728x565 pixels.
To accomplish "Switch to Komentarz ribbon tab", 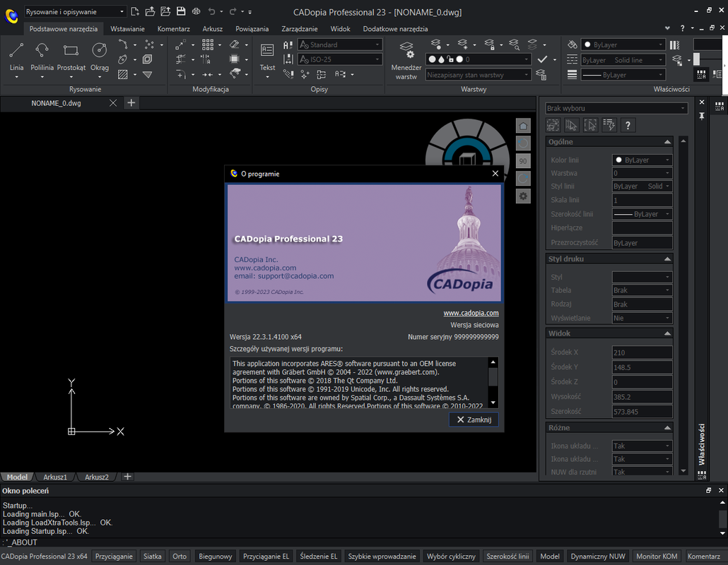I will [x=173, y=29].
